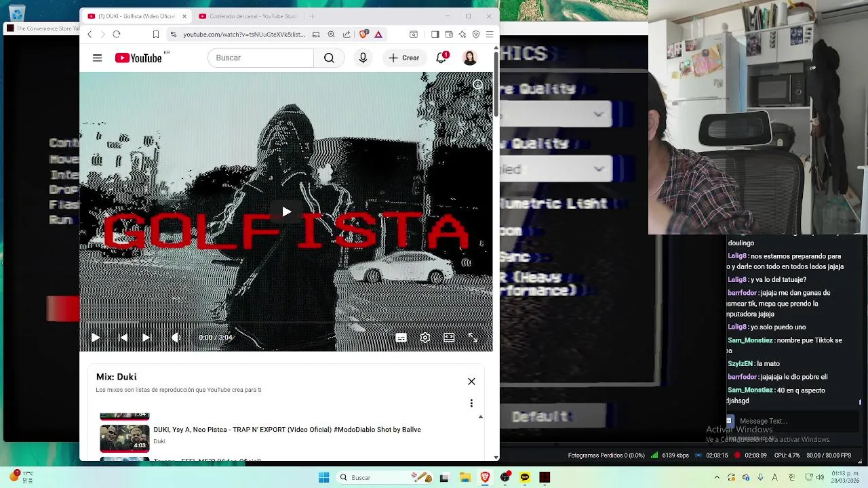Open Windows Start menu
868x488 pixels.
tap(323, 478)
